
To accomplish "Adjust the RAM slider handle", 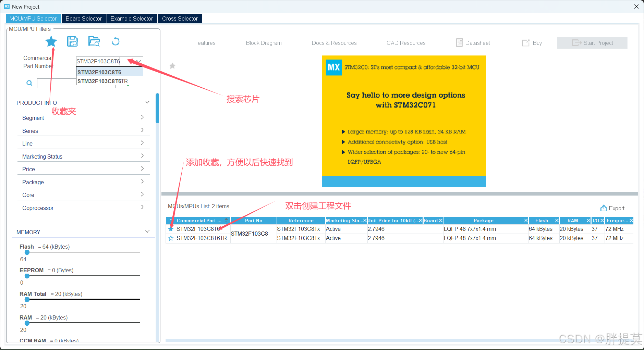I will click(27, 323).
